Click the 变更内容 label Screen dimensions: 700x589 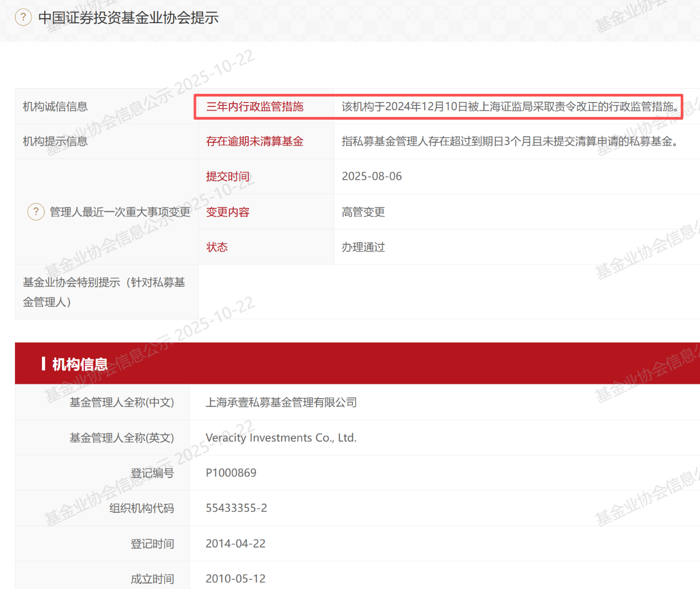pyautogui.click(x=228, y=212)
